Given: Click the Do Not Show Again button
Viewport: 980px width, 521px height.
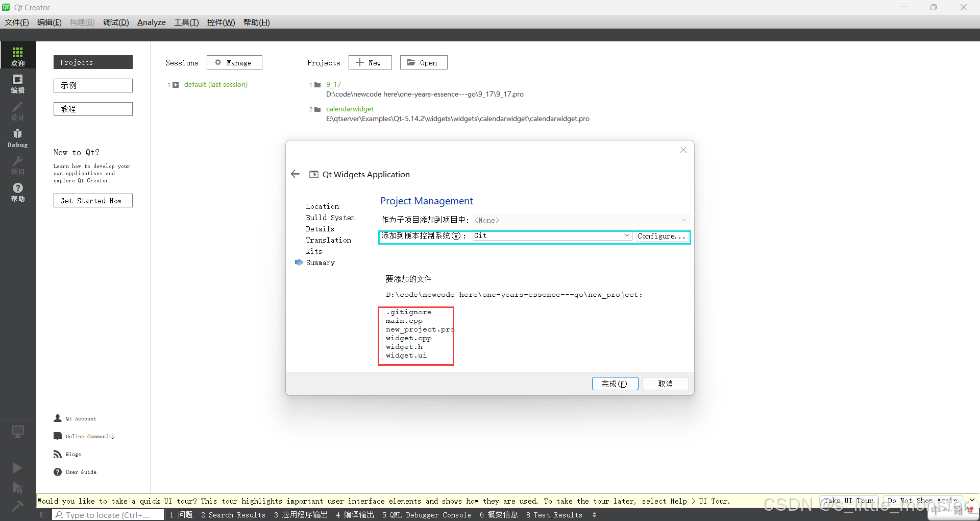Looking at the screenshot, I should 923,501.
